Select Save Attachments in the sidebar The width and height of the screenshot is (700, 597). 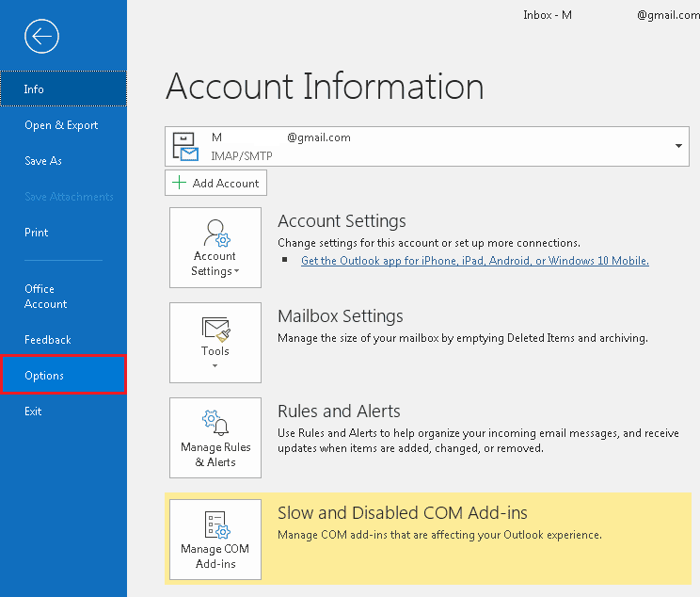69,197
